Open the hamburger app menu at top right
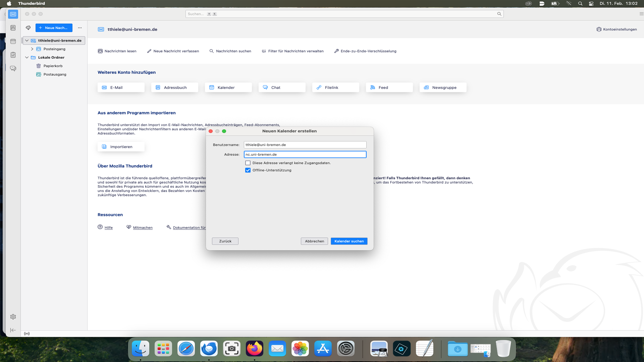This screenshot has height=362, width=644. point(641,14)
